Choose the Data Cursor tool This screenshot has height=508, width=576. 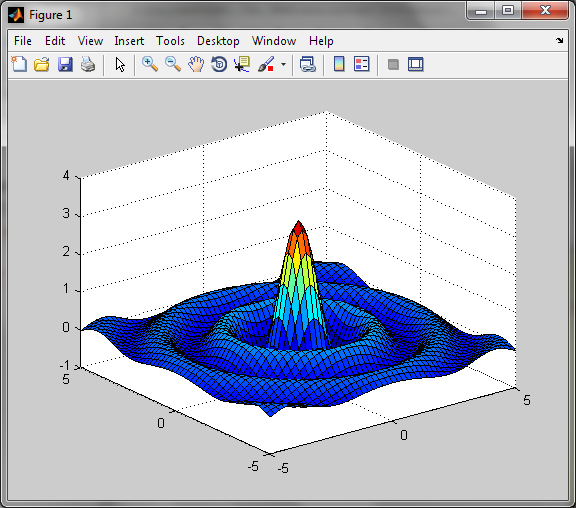point(242,64)
